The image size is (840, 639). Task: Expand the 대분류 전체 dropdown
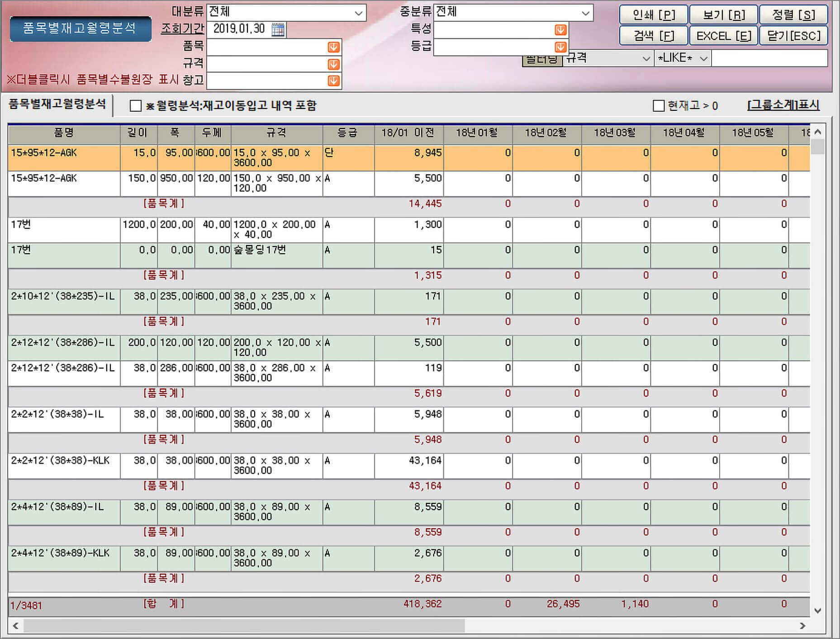pyautogui.click(x=358, y=13)
